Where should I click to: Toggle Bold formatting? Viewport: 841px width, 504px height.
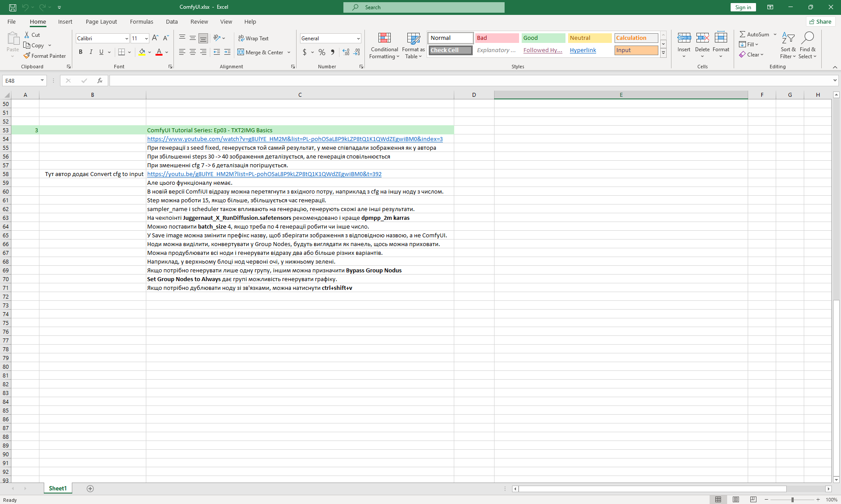(x=81, y=52)
